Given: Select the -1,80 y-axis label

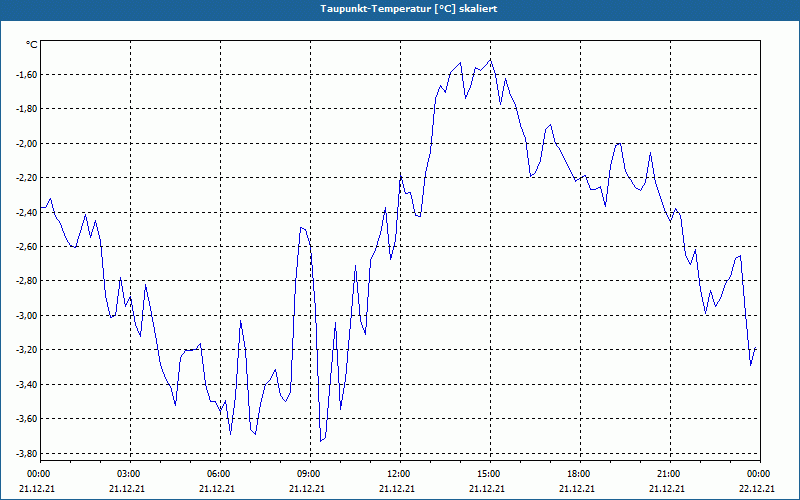Looking at the screenshot, I should (27, 109).
